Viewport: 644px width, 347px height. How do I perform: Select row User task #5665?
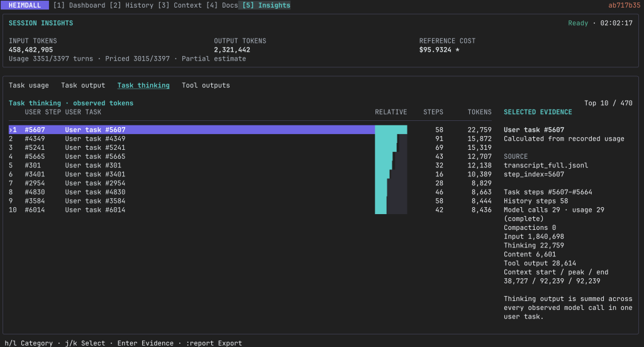250,157
